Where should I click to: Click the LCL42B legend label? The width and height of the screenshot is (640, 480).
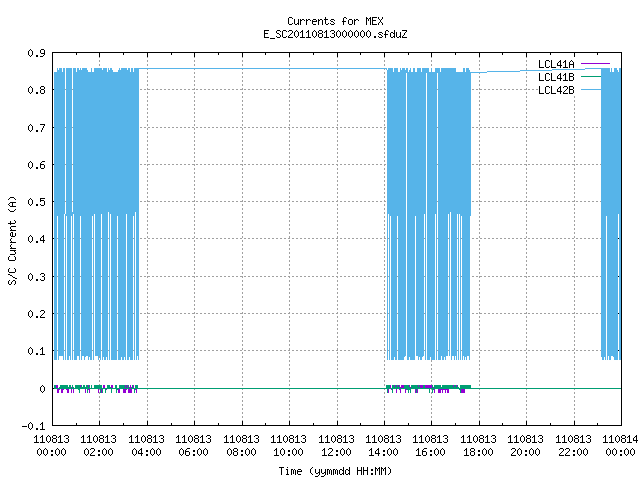(556, 90)
